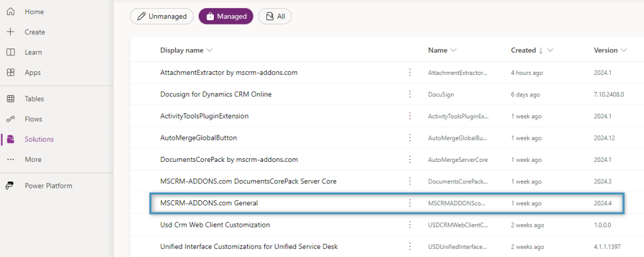644x257 pixels.
Task: Open Flows in navigation
Action: (x=33, y=119)
